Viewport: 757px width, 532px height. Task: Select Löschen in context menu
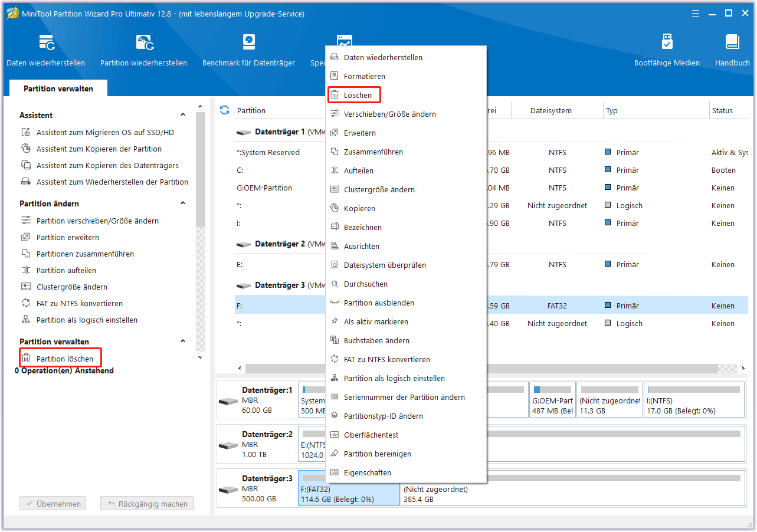click(406, 96)
